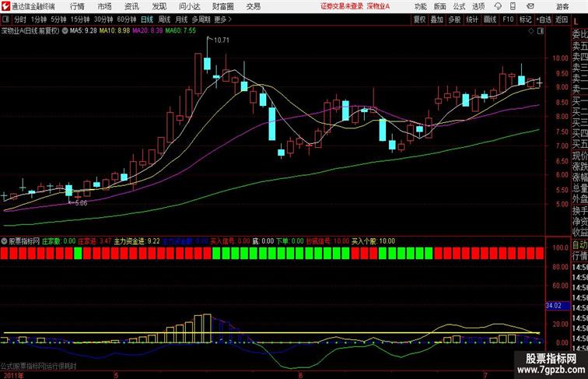Click MA10: 8.98 indicator label
This screenshot has height=379, width=588.
[115, 31]
